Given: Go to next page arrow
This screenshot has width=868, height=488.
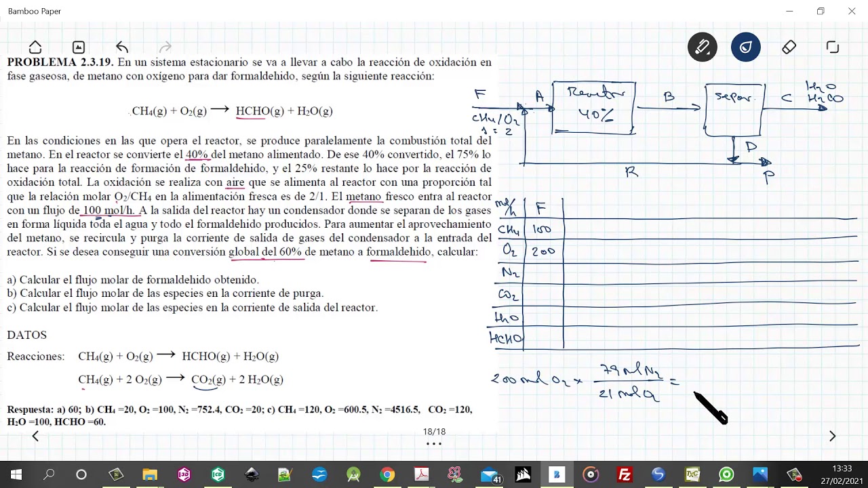Looking at the screenshot, I should tap(833, 436).
